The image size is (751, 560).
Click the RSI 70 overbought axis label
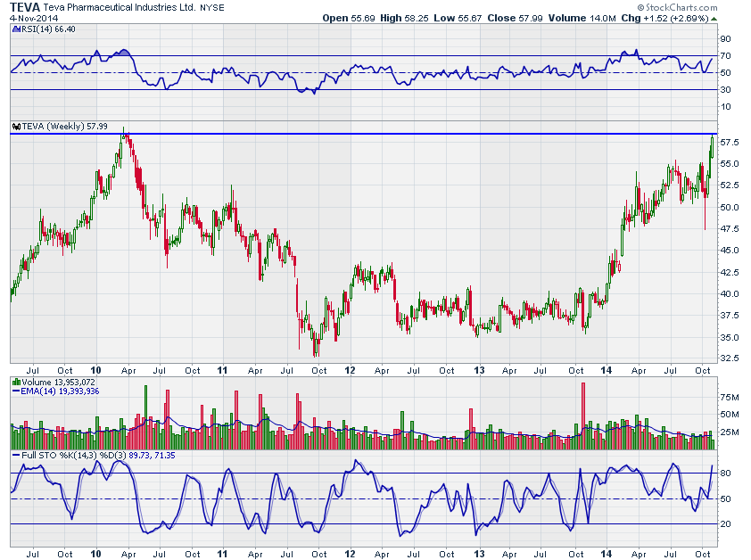[x=725, y=56]
